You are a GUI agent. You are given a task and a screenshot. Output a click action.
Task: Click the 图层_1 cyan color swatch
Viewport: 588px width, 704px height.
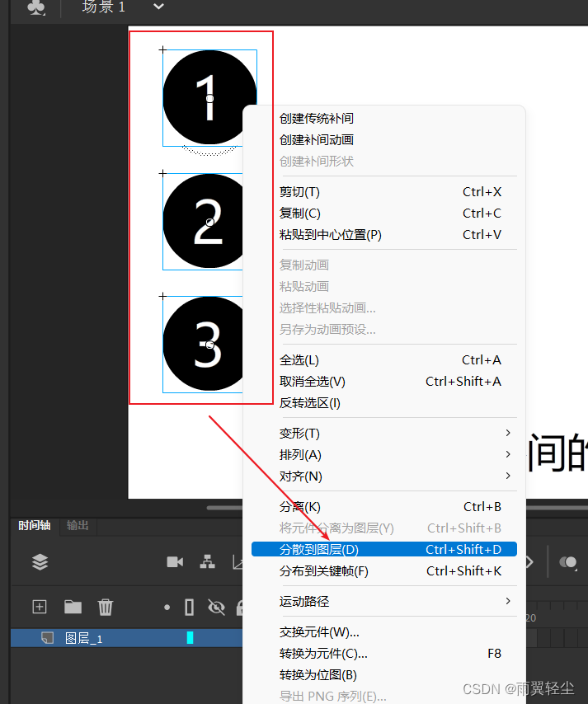point(190,637)
